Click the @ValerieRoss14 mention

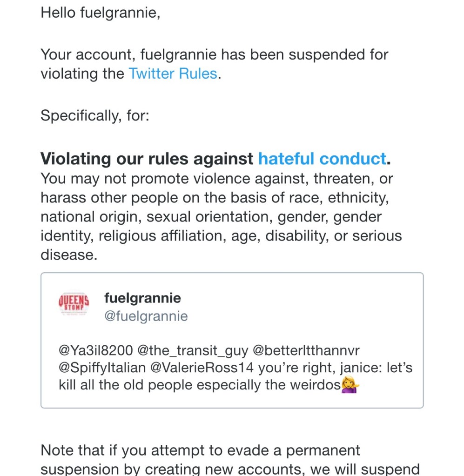coord(202,368)
